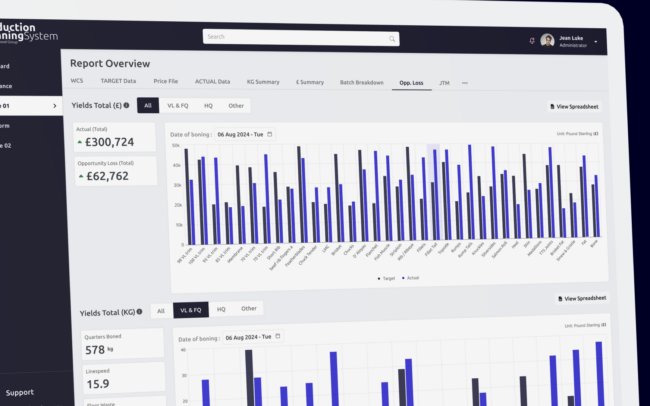The height and width of the screenshot is (406, 650).
Task: Click the currency icon next to upper Unit: Pound Sterling
Action: point(596,134)
